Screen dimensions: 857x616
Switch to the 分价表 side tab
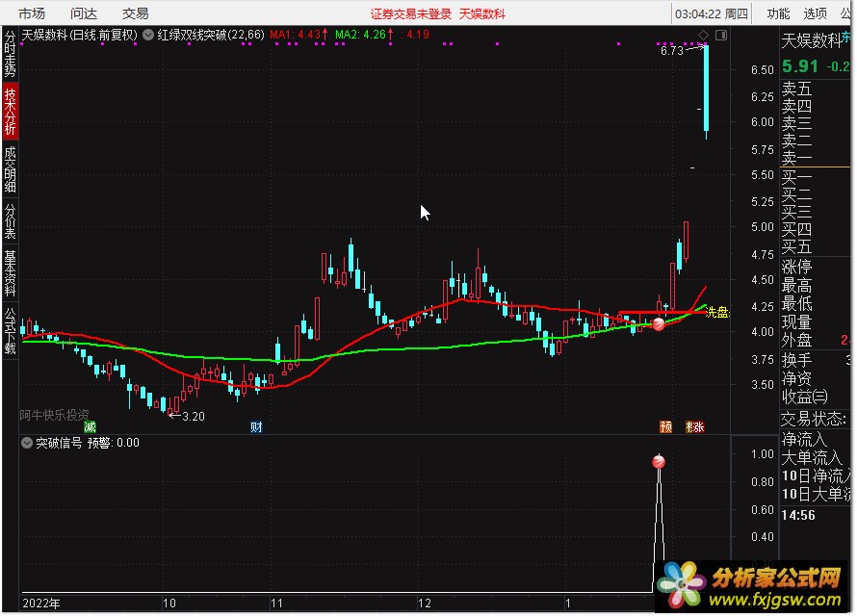11,221
